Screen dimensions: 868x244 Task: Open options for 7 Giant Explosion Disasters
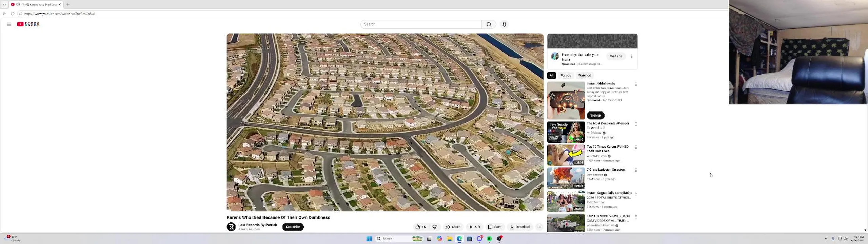(x=636, y=170)
